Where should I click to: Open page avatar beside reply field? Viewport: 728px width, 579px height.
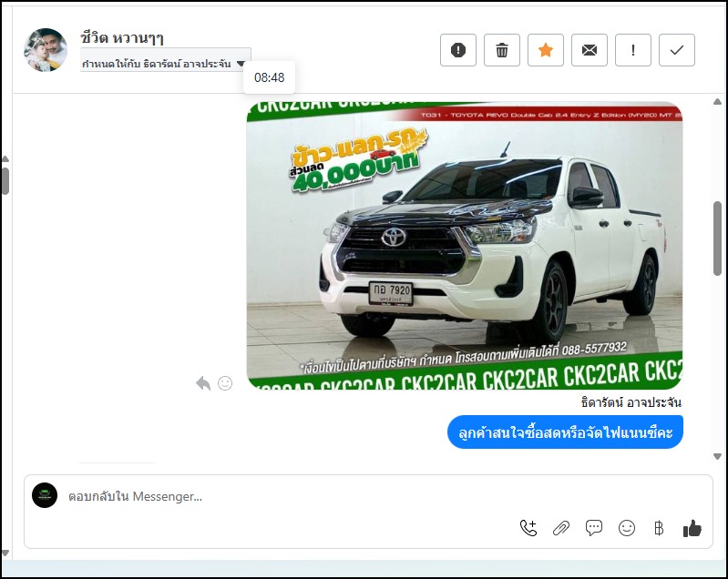[45, 495]
